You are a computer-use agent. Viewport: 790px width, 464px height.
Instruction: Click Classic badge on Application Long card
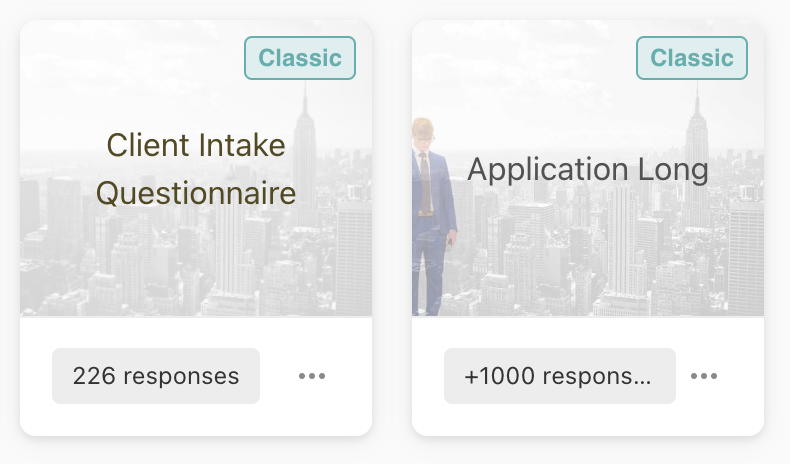(692, 58)
